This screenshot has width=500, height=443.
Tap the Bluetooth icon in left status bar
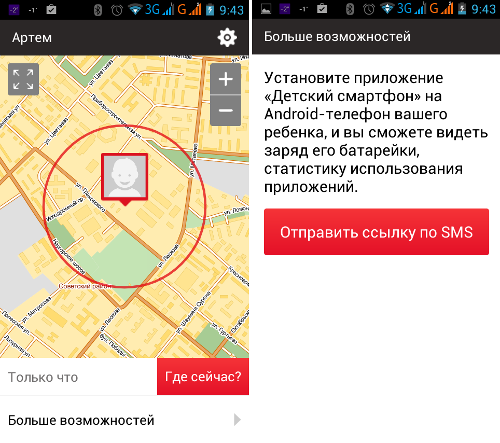tap(98, 10)
